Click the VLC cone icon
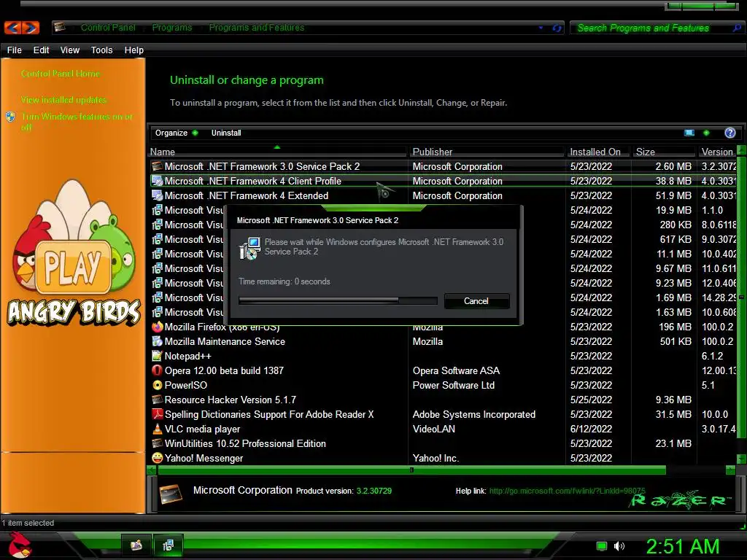The width and height of the screenshot is (747, 560). click(x=157, y=429)
